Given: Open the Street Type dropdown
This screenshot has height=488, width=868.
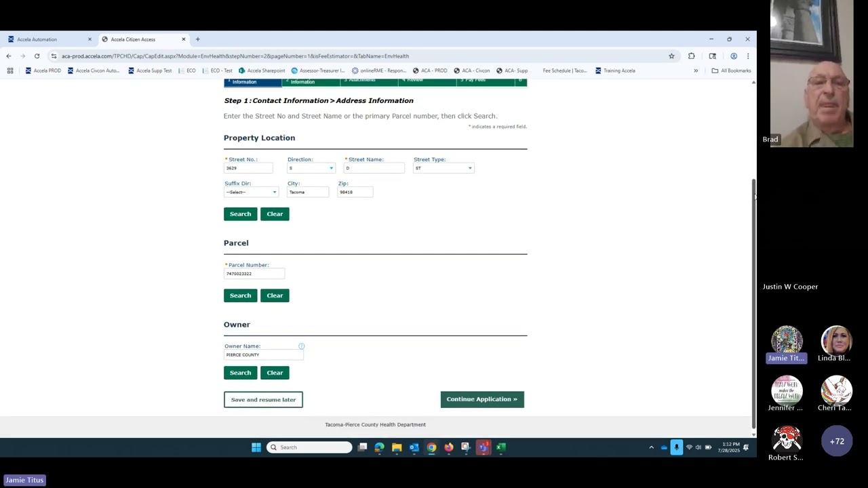Looking at the screenshot, I should point(443,168).
